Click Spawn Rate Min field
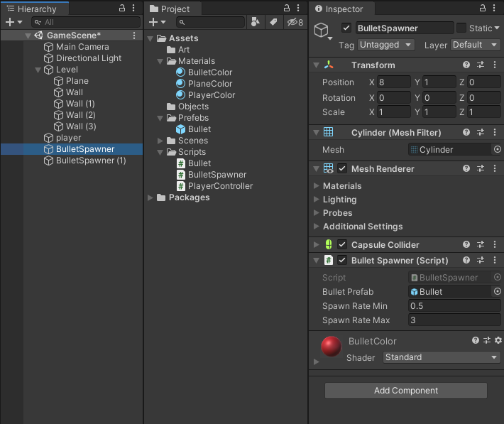 point(454,305)
